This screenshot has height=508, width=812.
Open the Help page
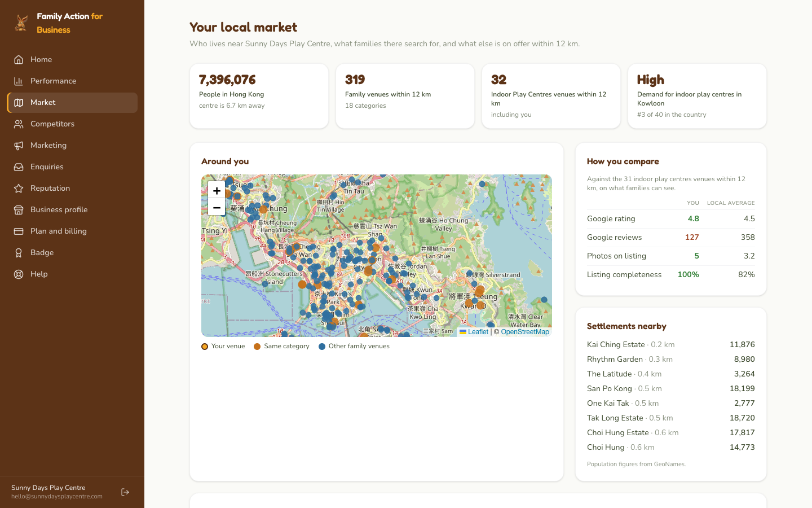coord(72,274)
